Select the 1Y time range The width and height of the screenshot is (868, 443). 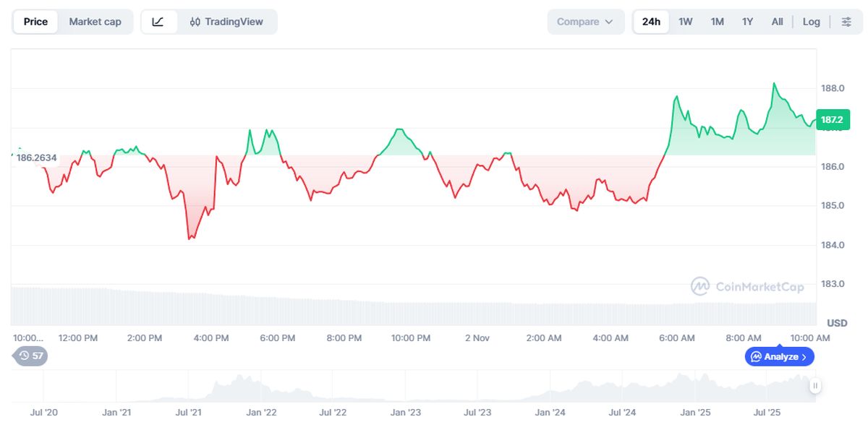tap(747, 22)
